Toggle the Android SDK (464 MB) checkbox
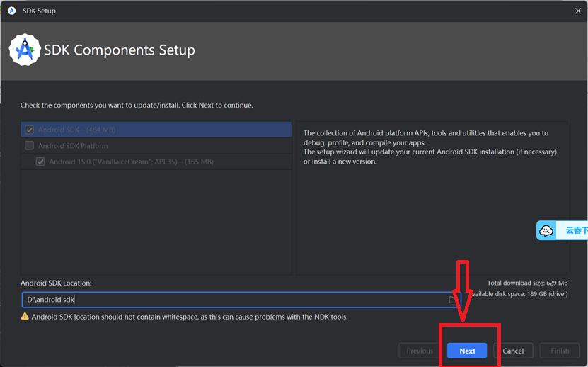This screenshot has width=588, height=367. point(29,130)
